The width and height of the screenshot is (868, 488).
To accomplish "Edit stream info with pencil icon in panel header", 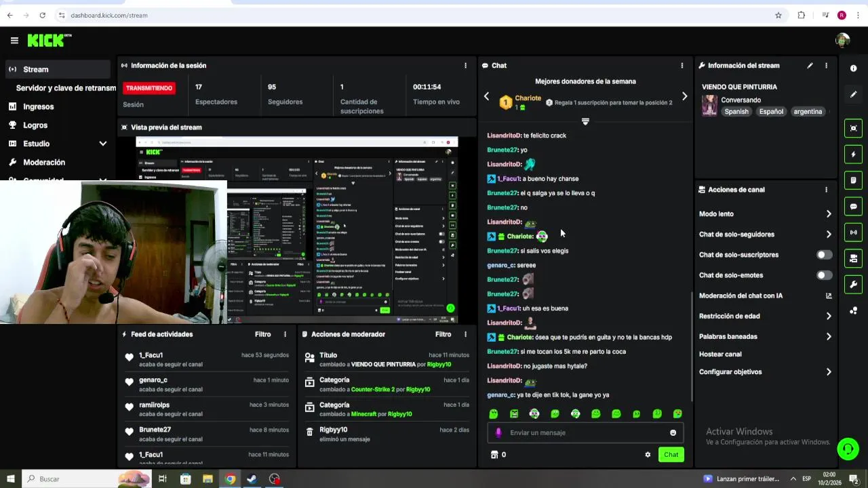I will click(x=810, y=66).
